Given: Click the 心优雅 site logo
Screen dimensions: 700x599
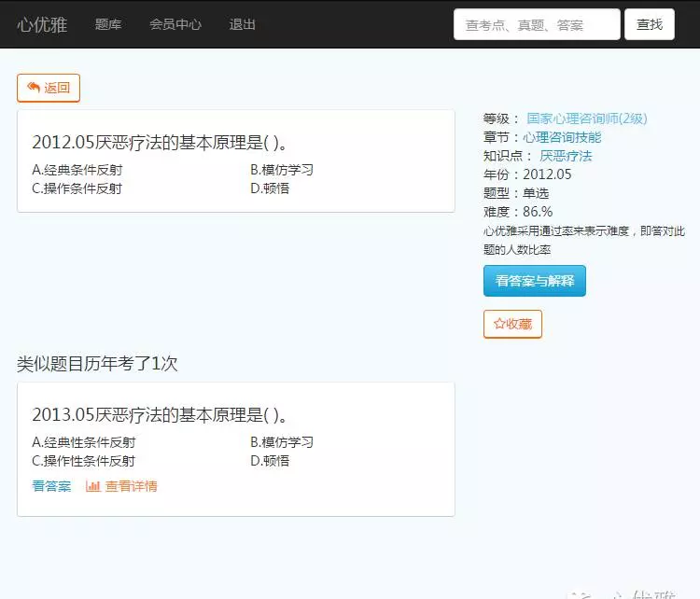Looking at the screenshot, I should pos(42,24).
